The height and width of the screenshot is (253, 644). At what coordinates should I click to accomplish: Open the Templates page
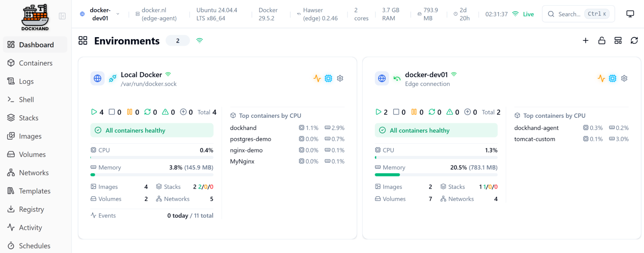coord(35,191)
